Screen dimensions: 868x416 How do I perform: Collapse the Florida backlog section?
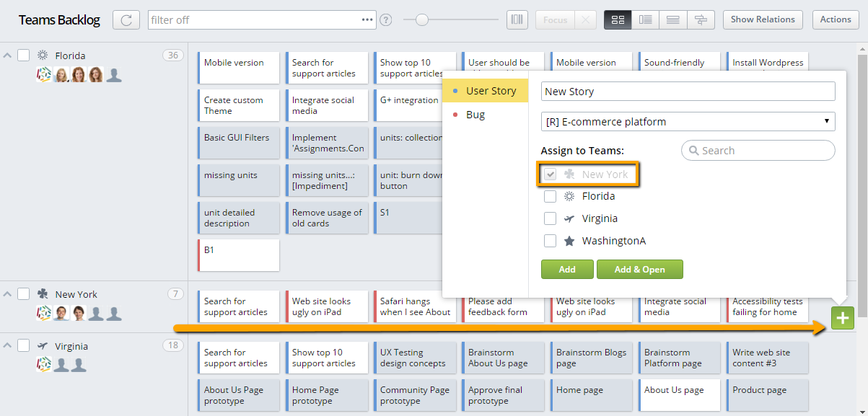point(6,55)
